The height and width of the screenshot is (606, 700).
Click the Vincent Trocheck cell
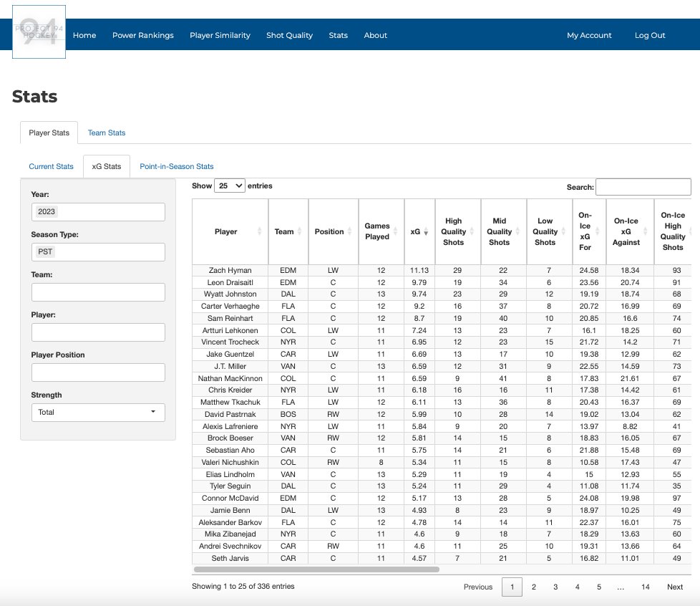(230, 342)
